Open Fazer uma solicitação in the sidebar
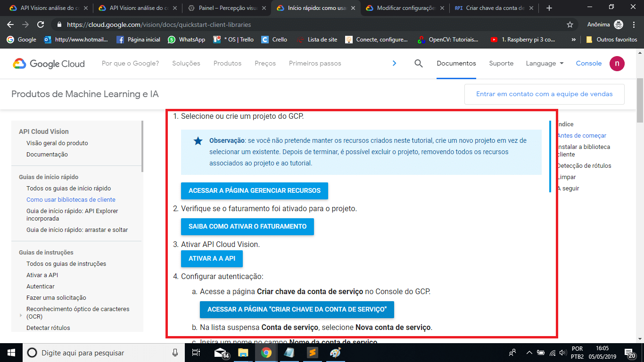644x362 pixels. point(56,297)
